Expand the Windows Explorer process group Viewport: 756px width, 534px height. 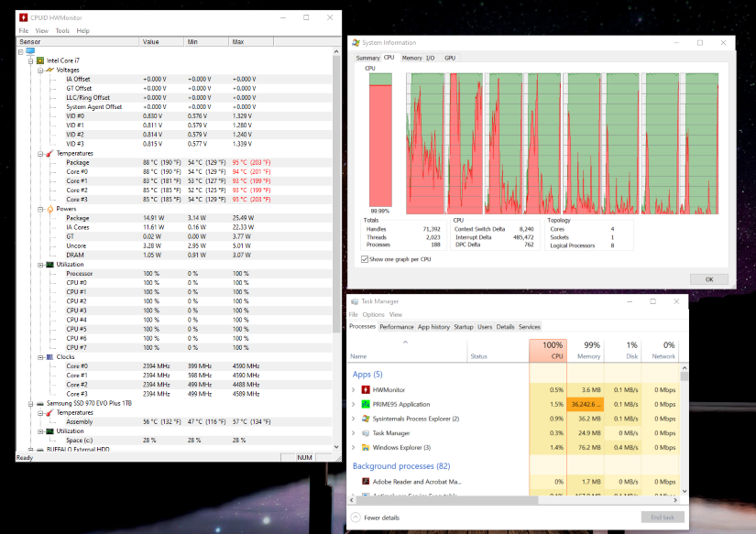pos(353,448)
